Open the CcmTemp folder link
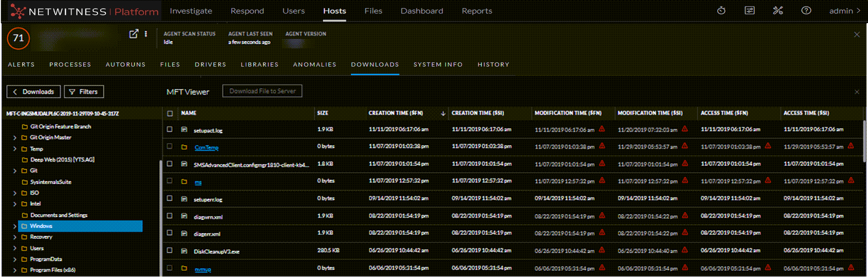868x277 pixels. point(206,148)
